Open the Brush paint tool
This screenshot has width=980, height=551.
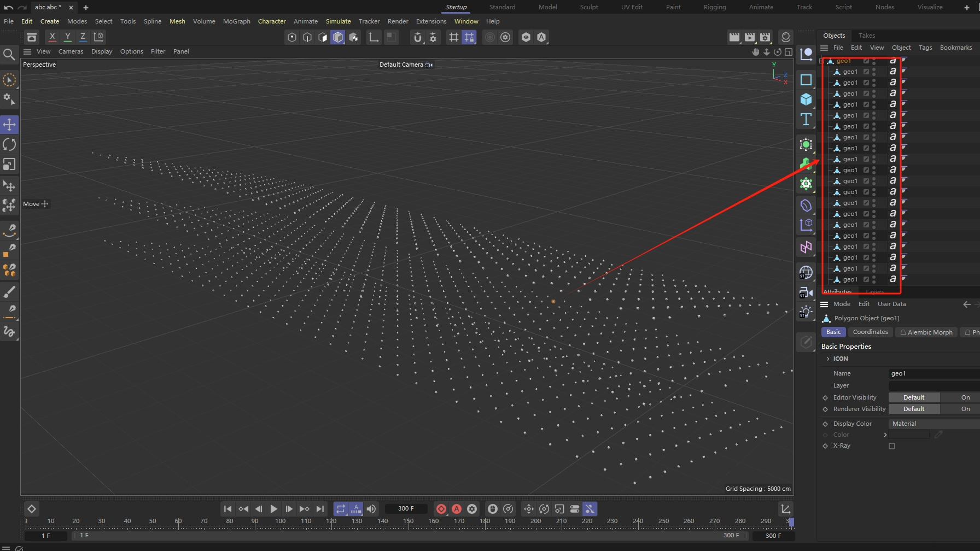pos(9,292)
